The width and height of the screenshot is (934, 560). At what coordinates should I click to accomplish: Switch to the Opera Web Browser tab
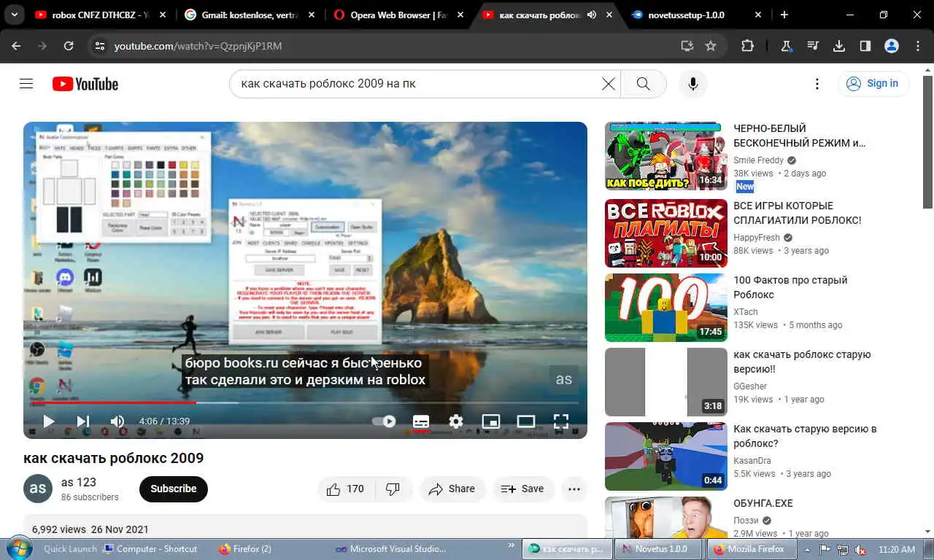(399, 15)
